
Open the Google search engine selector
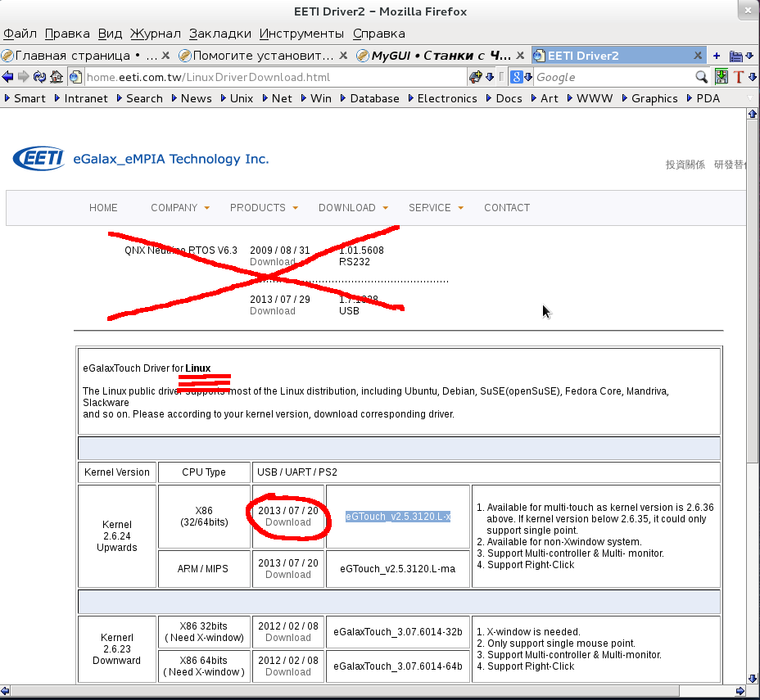[x=521, y=76]
